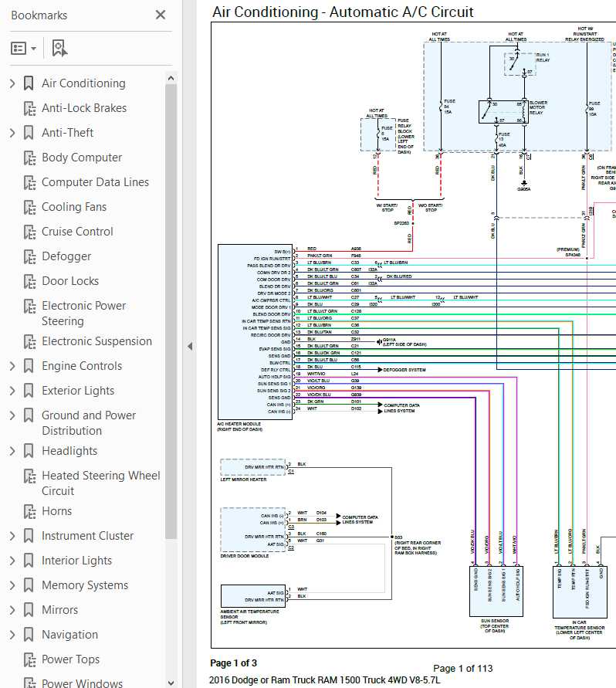Go to the Defogger bookmark

coord(66,256)
